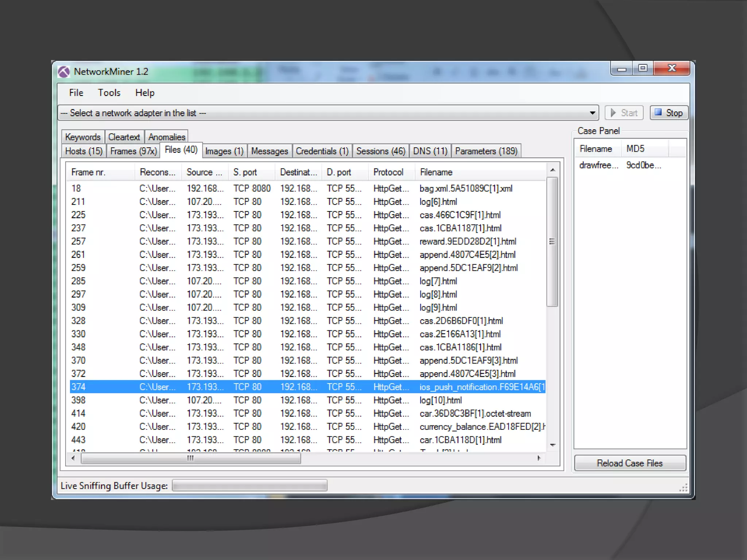The image size is (747, 560).
Task: Open the Tools menu
Action: point(109,93)
